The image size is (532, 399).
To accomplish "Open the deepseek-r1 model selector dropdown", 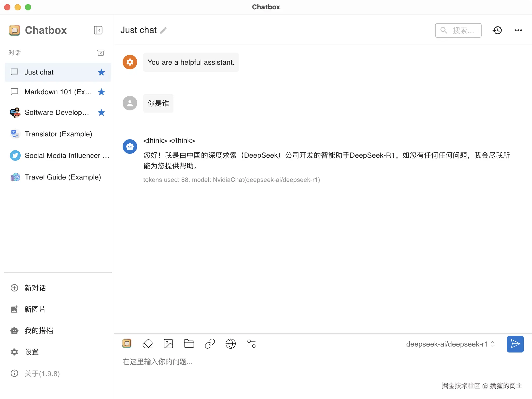I will (450, 344).
